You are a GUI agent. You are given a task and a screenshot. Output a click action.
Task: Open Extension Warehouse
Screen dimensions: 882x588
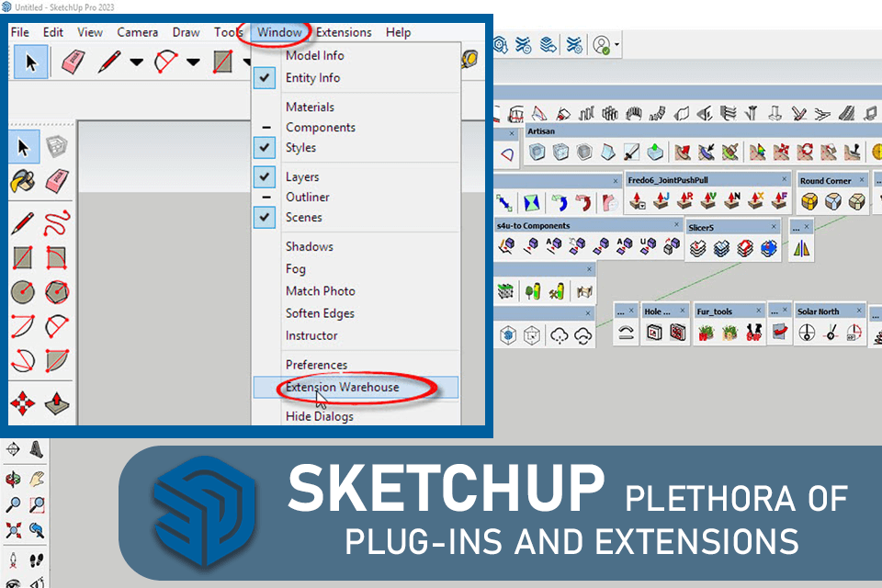pyautogui.click(x=356, y=387)
